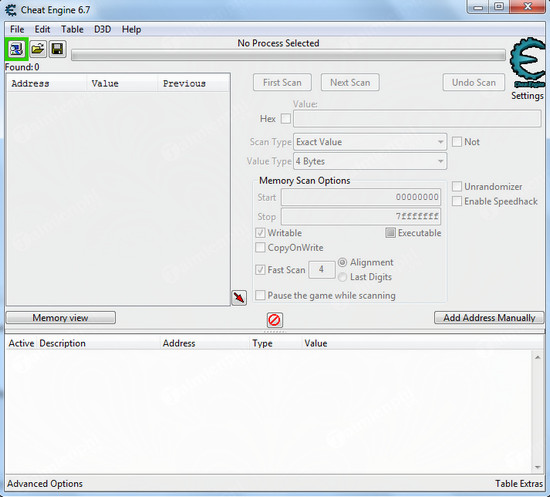Click the save floppy disk icon
This screenshot has width=550, height=497.
[57, 49]
